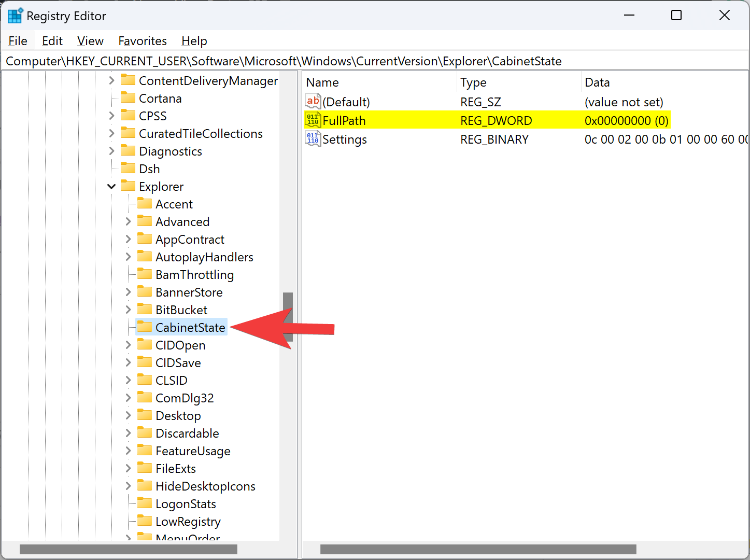
Task: Click the Settings binary value icon
Action: pyautogui.click(x=313, y=139)
